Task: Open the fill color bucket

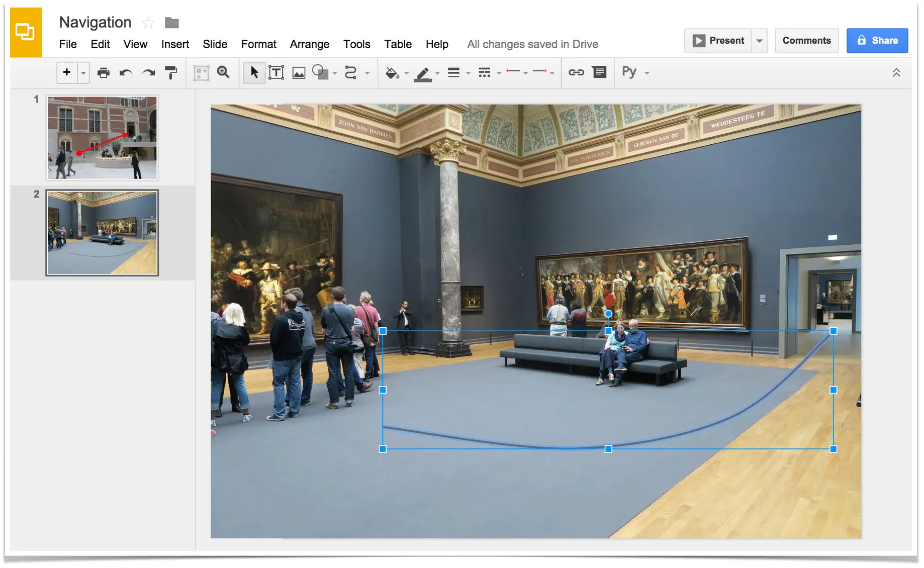Action: pyautogui.click(x=392, y=73)
